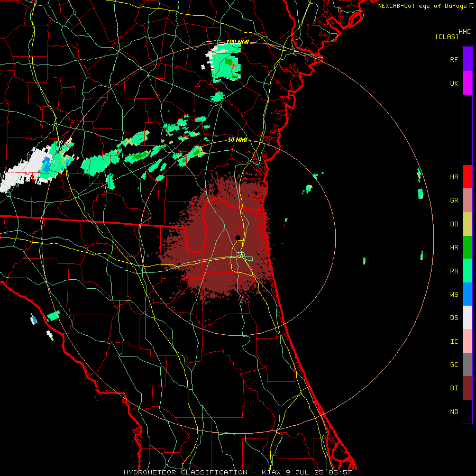
Task: Click the BI legend label
Action: pos(454,388)
